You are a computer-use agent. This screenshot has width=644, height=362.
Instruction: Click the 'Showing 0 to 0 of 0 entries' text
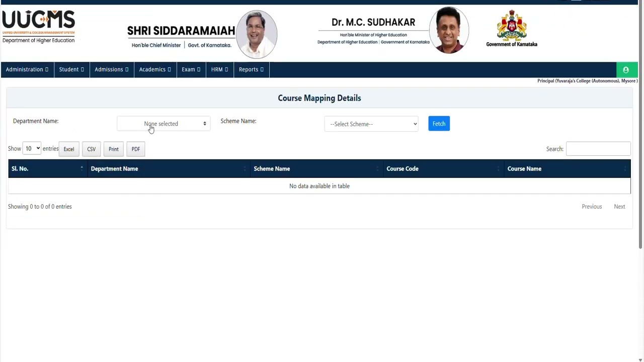40,207
